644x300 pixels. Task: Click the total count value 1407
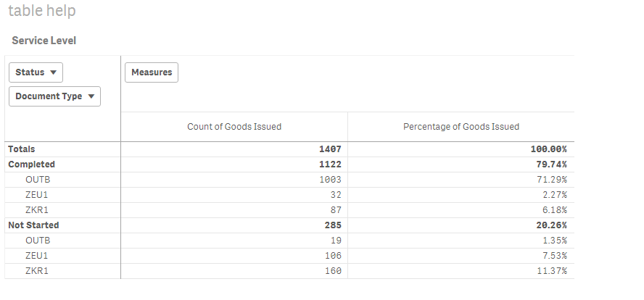(330, 149)
